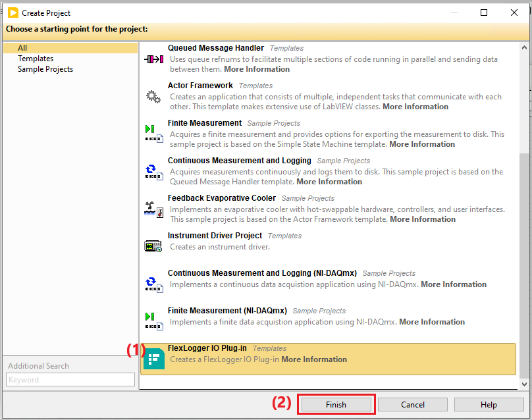Select Continuous Measurement and Logging (NI-DAQmx) title
The width and height of the screenshot is (532, 420).
262,273
